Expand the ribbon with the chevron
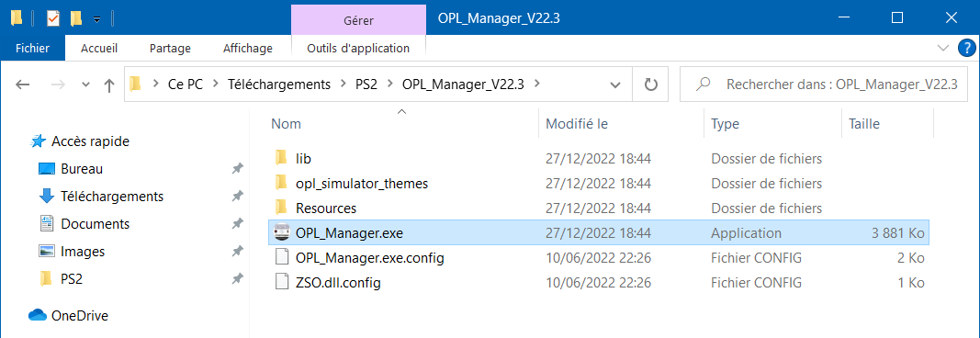Screen dimensions: 980x338 pyautogui.click(x=943, y=48)
